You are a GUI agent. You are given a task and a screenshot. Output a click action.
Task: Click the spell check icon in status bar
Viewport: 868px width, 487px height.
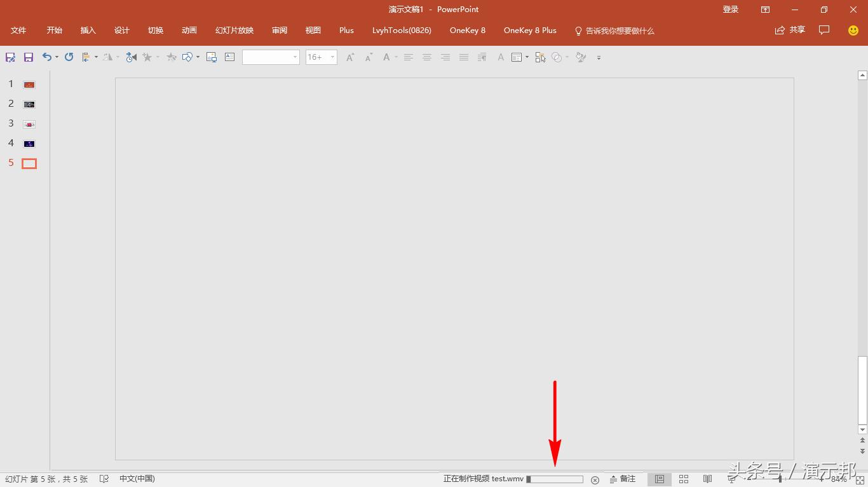[x=104, y=479]
